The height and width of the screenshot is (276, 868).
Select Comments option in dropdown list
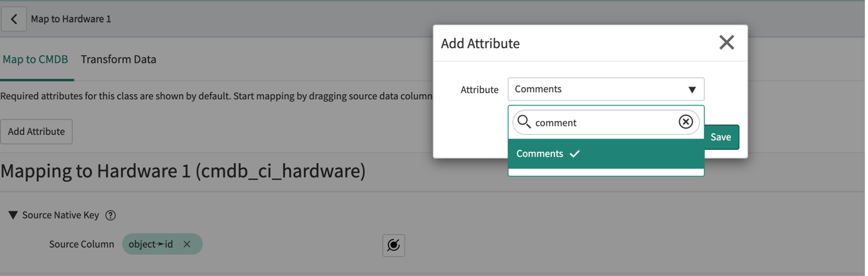(x=606, y=154)
